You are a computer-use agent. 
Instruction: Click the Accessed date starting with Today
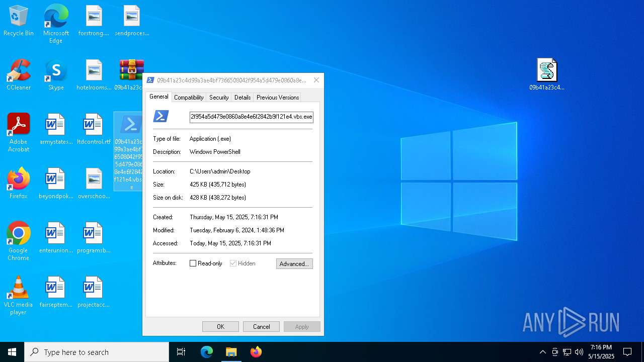230,243
